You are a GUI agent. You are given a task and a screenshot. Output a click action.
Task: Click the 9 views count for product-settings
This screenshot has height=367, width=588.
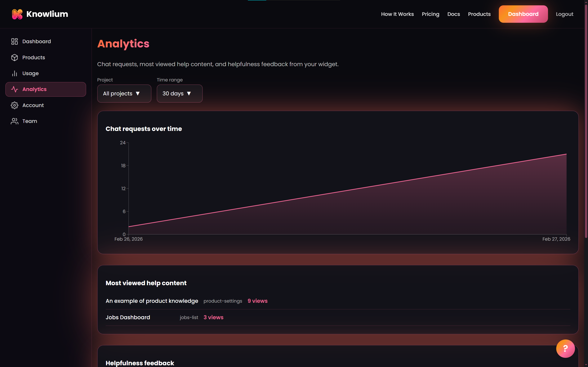coord(257,301)
